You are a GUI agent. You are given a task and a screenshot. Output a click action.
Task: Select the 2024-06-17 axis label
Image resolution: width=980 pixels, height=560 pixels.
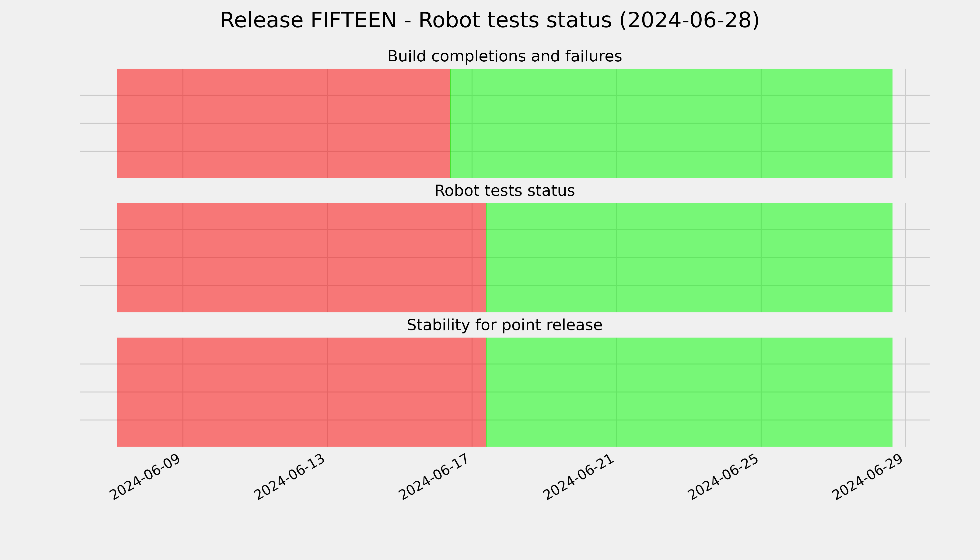pos(435,477)
